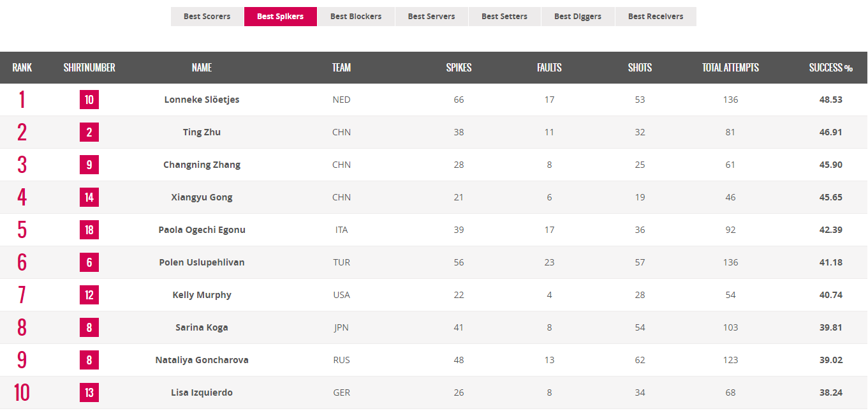Click team ITA cell
The height and width of the screenshot is (411, 868).
point(341,230)
